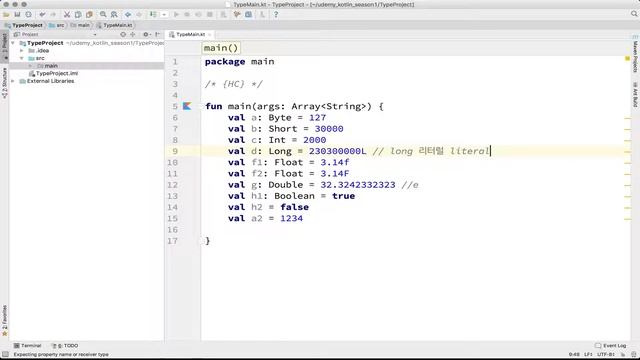The height and width of the screenshot is (360, 640).
Task: Click the Run play icon
Action: 176,15
